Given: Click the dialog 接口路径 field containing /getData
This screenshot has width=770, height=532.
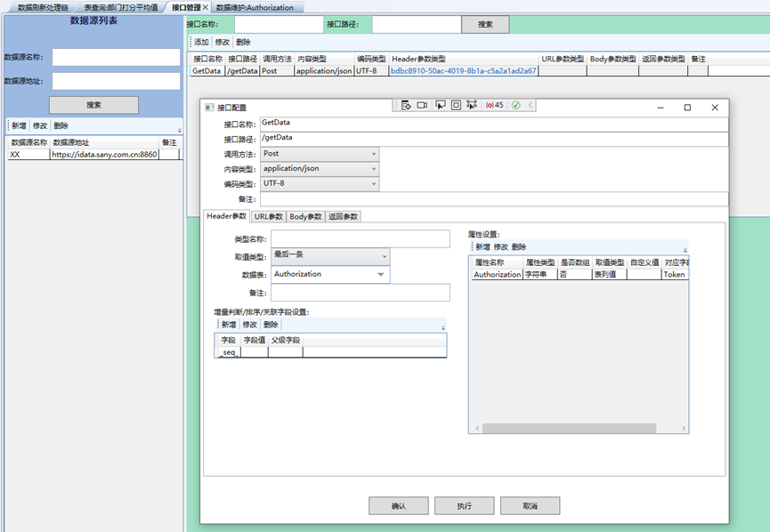Looking at the screenshot, I should tap(494, 139).
